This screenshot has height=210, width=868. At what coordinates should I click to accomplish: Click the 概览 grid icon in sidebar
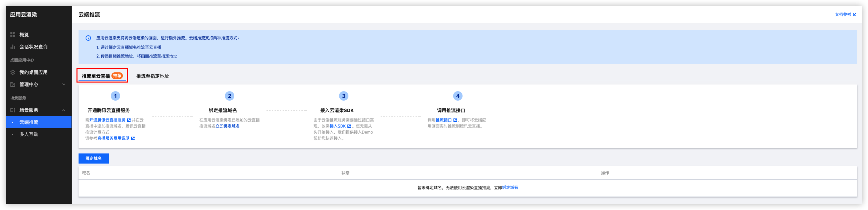pyautogui.click(x=13, y=35)
